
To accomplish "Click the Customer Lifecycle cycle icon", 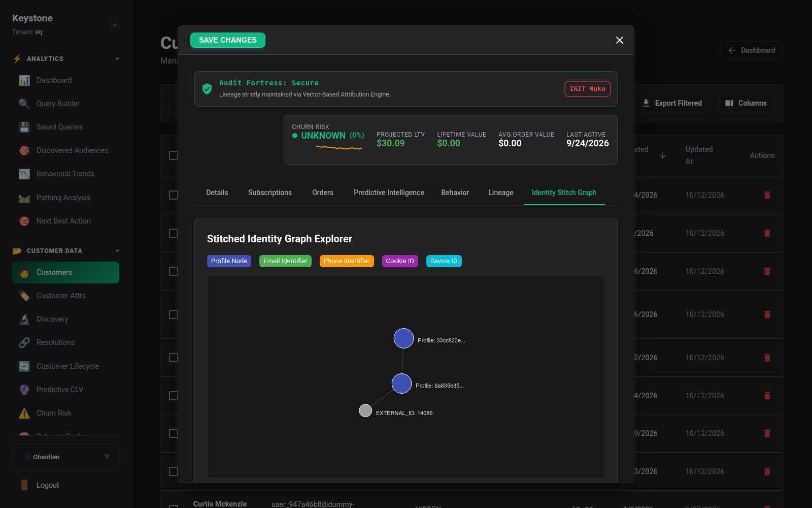I will [24, 366].
